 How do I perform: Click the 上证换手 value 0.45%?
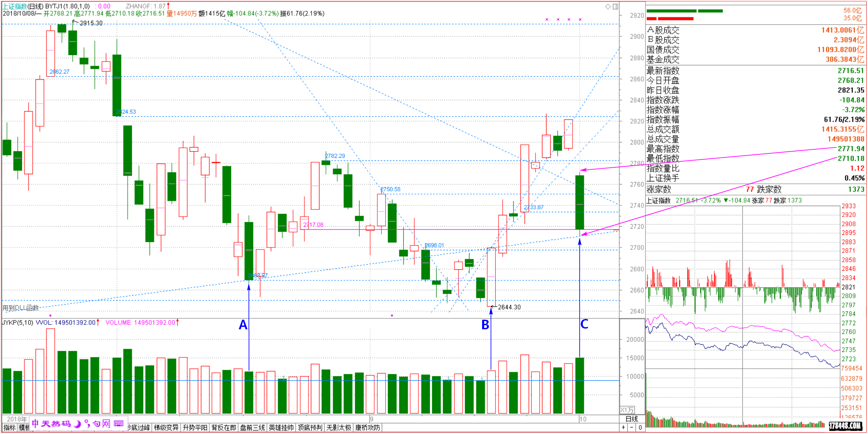(854, 178)
